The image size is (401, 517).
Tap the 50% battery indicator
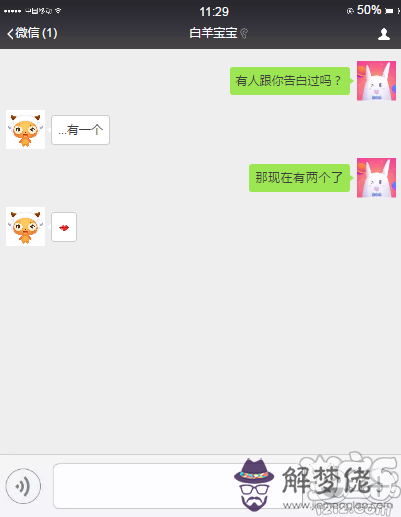point(369,10)
